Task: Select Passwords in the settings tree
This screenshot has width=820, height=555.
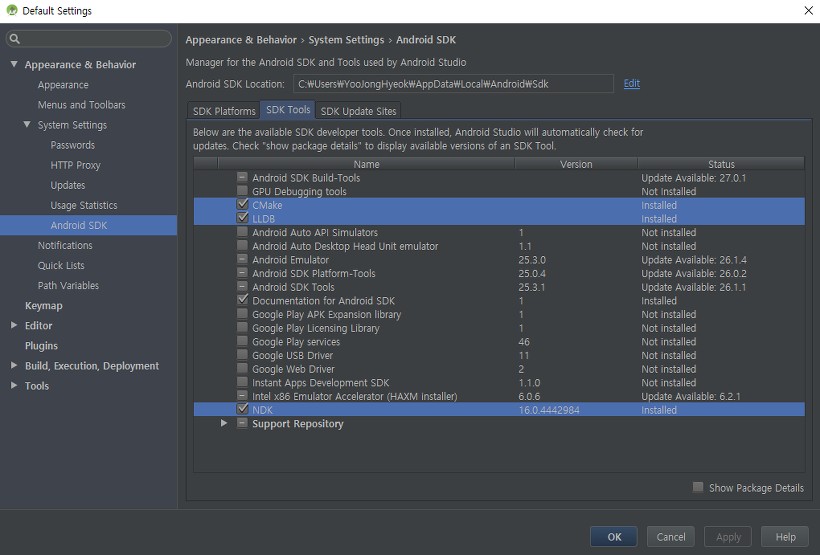Action: 73,145
